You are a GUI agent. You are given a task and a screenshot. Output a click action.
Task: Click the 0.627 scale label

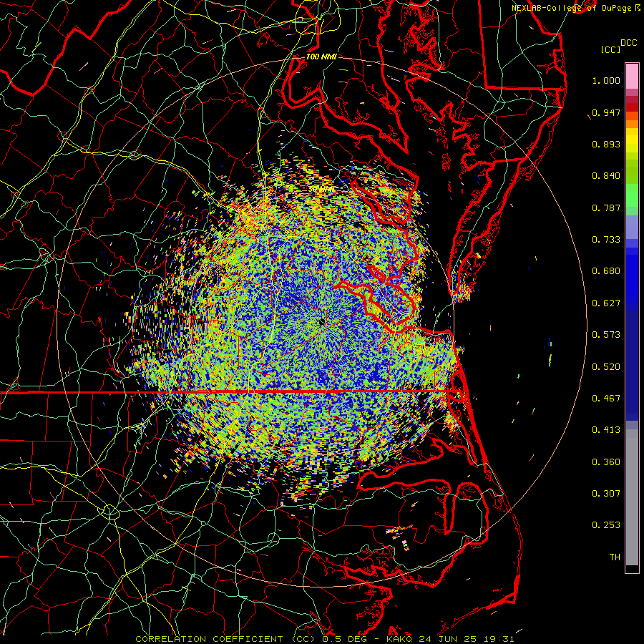[x=606, y=303]
